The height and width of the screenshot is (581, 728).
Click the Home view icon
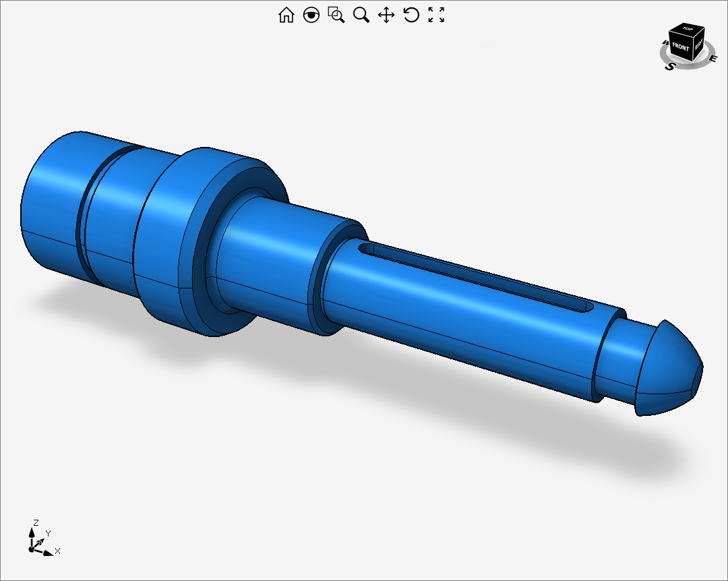tap(286, 15)
